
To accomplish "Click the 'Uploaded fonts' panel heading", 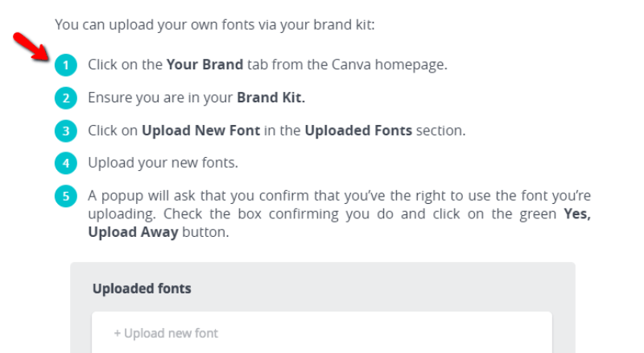I will click(x=142, y=288).
